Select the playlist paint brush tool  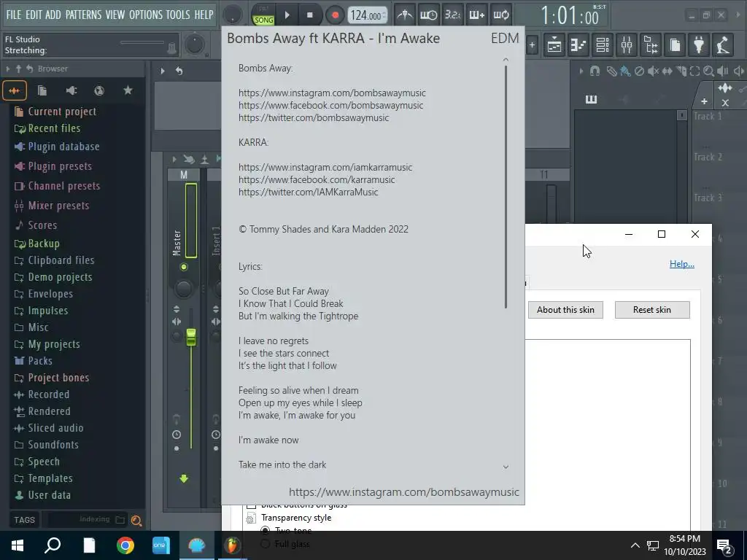coord(625,71)
